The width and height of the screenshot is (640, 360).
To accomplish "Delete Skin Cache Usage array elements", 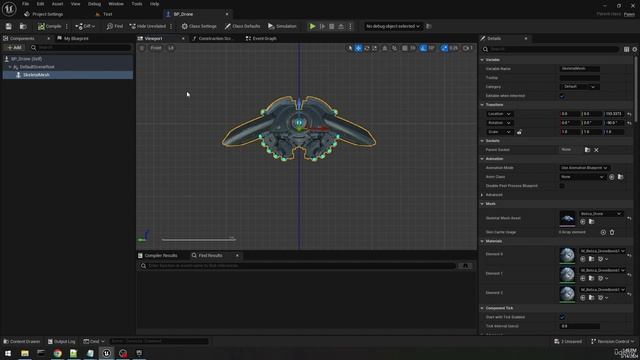I will 612,232.
